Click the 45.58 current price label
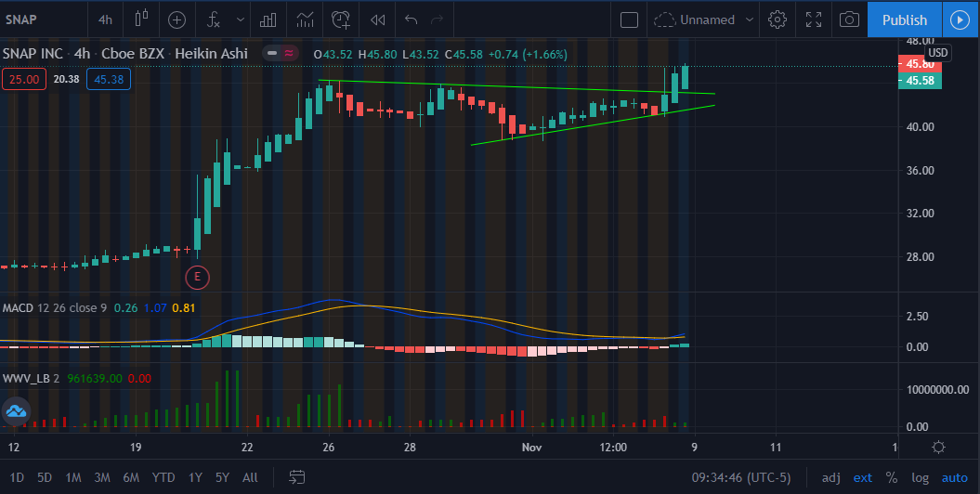 point(920,81)
